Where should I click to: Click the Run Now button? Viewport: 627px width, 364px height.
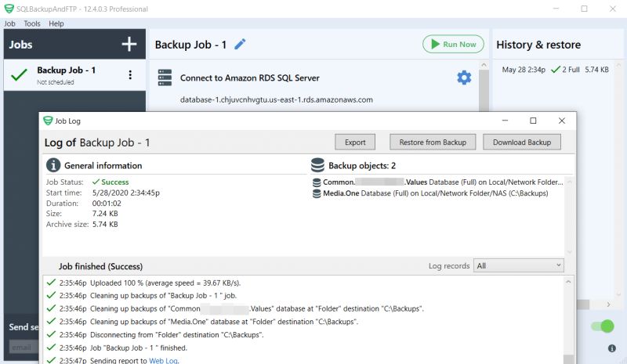pos(453,45)
